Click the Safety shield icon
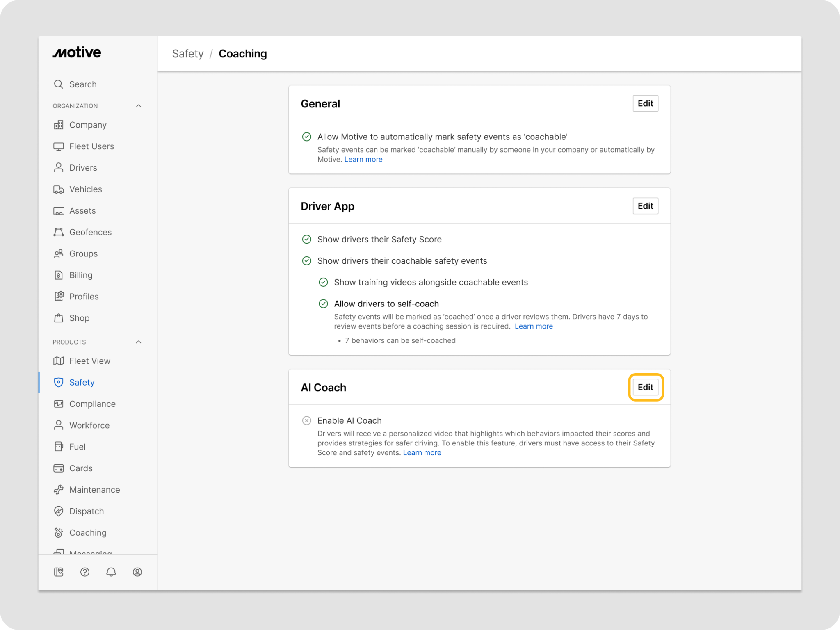Viewport: 840px width, 630px height. tap(59, 382)
